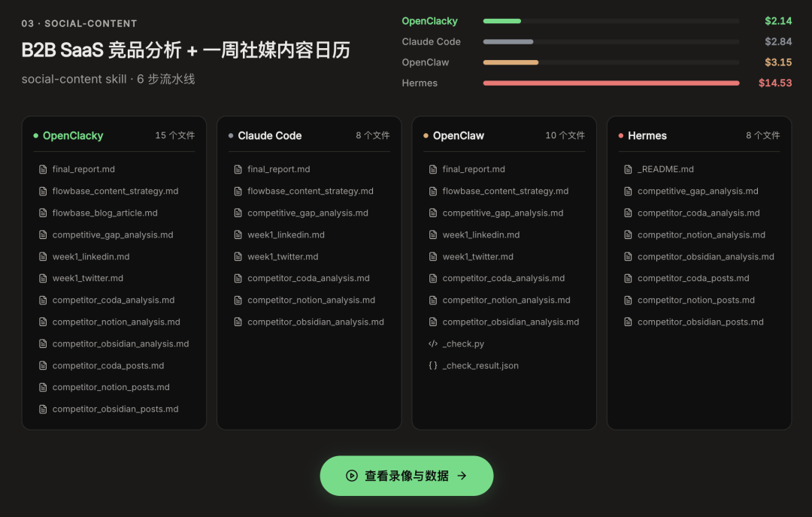Screen dimensions: 812x517
Task: Click the Hermes card's competitive_gap_analysis.md file icon
Action: coord(628,192)
